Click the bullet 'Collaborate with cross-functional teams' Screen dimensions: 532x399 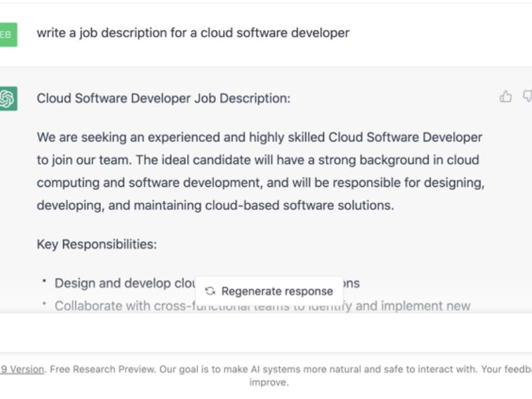tap(262, 306)
